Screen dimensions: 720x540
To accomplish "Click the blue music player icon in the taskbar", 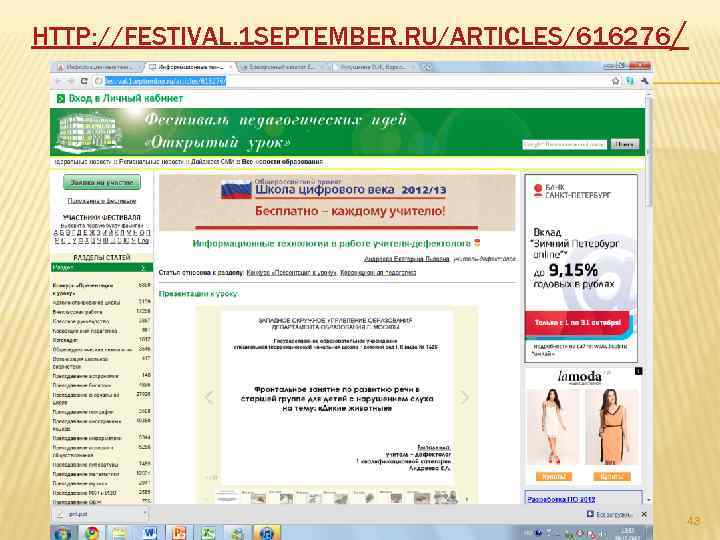I will click(x=267, y=533).
